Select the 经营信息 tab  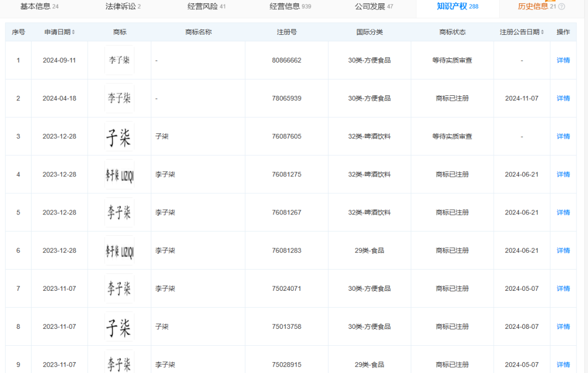pyautogui.click(x=290, y=7)
